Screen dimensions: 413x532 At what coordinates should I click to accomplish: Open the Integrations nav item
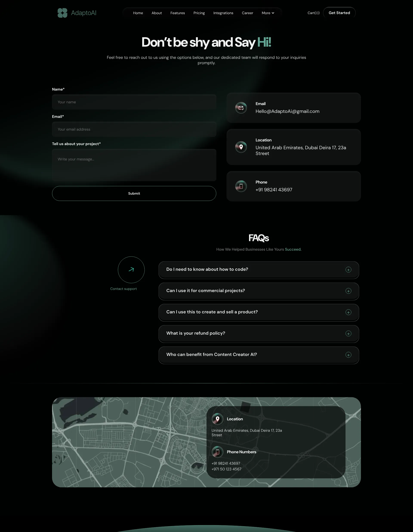click(x=223, y=13)
